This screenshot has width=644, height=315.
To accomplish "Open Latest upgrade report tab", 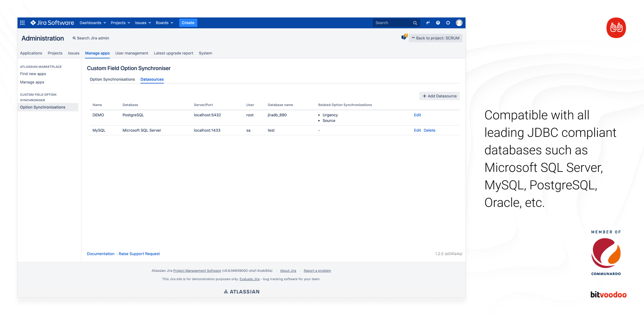I will (173, 53).
